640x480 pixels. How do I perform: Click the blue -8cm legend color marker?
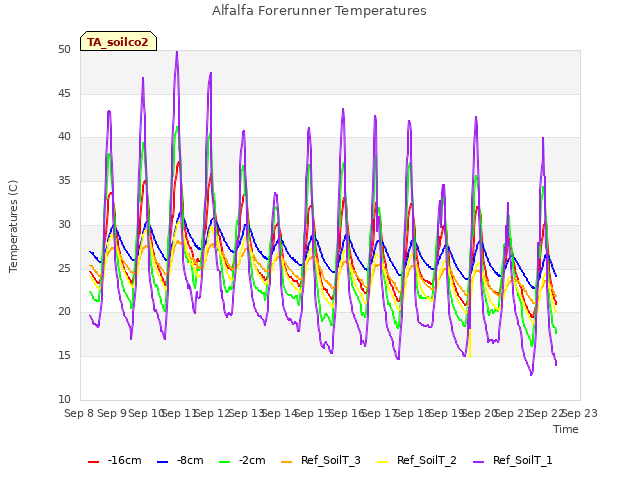click(x=162, y=462)
